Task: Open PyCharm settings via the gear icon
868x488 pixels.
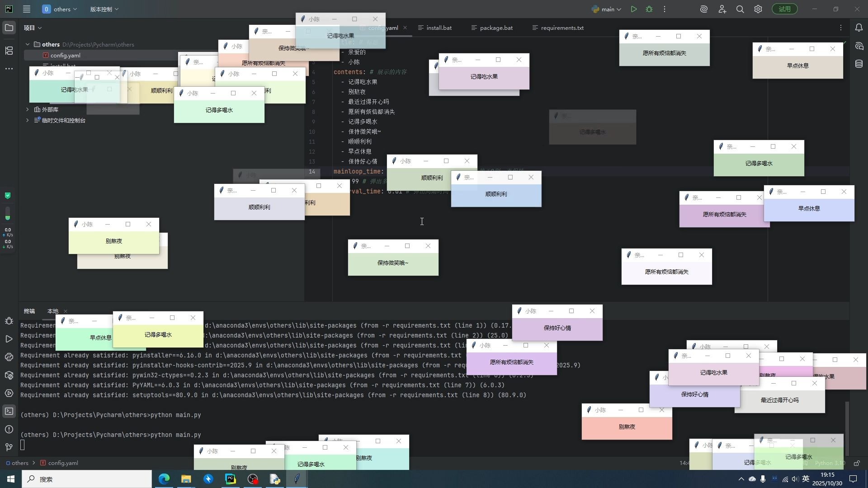Action: (x=758, y=9)
